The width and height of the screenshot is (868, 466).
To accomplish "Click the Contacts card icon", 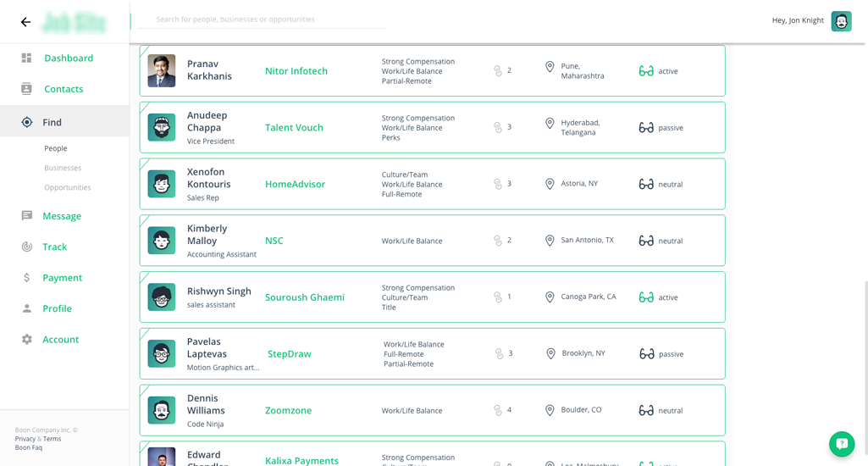I will tap(26, 89).
